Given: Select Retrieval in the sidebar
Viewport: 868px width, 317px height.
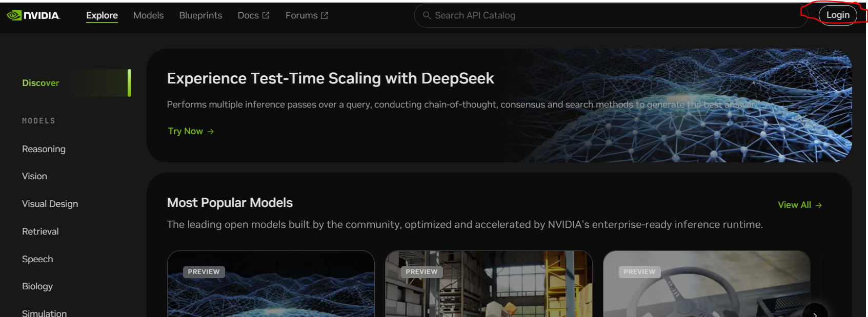Looking at the screenshot, I should click(x=41, y=231).
